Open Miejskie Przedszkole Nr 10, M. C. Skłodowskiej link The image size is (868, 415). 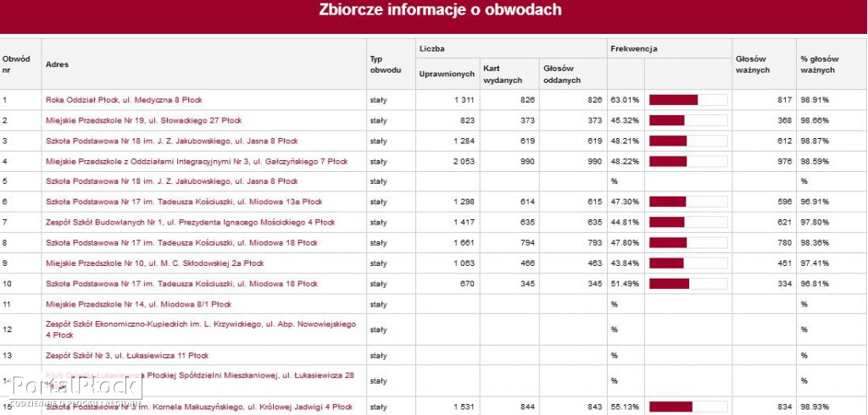click(x=155, y=263)
